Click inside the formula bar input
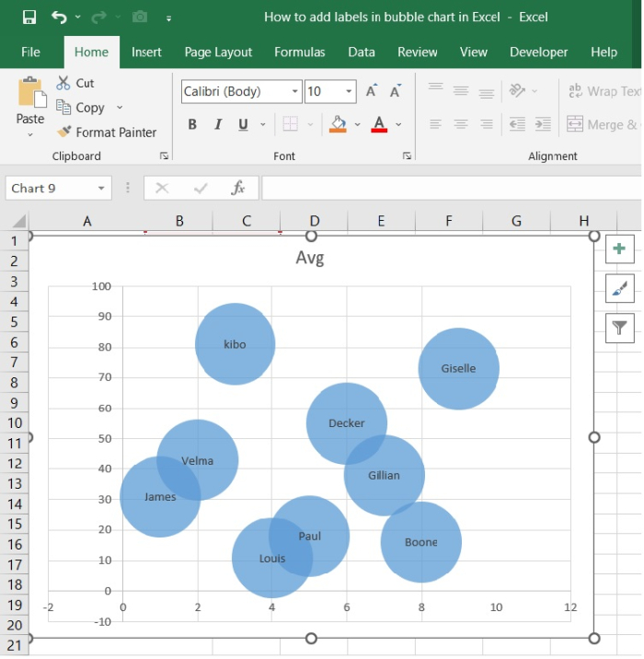This screenshot has height=659, width=644. pos(451,189)
